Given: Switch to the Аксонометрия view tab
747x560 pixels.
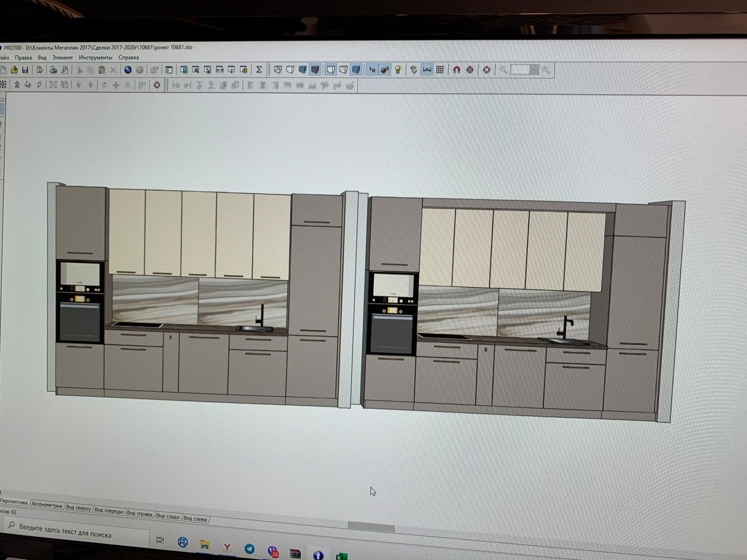Looking at the screenshot, I should tap(47, 505).
